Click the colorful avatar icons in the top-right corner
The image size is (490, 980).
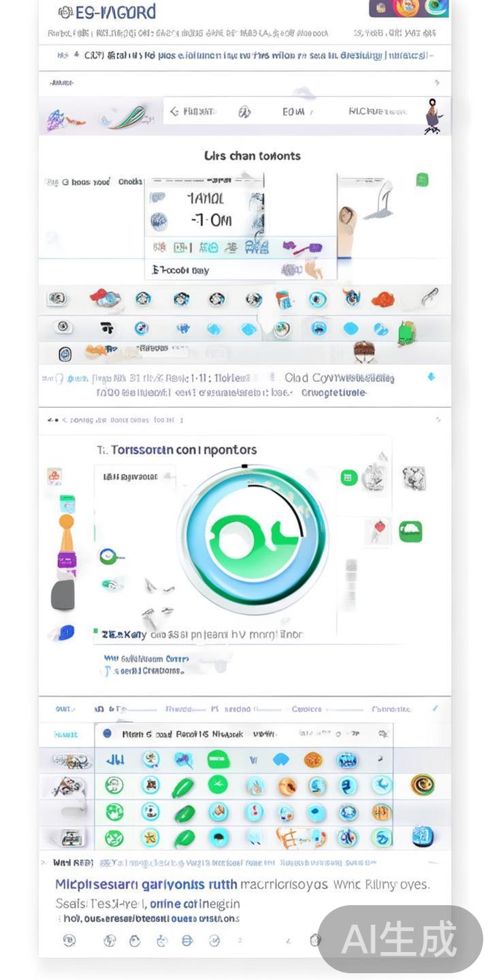(409, 8)
